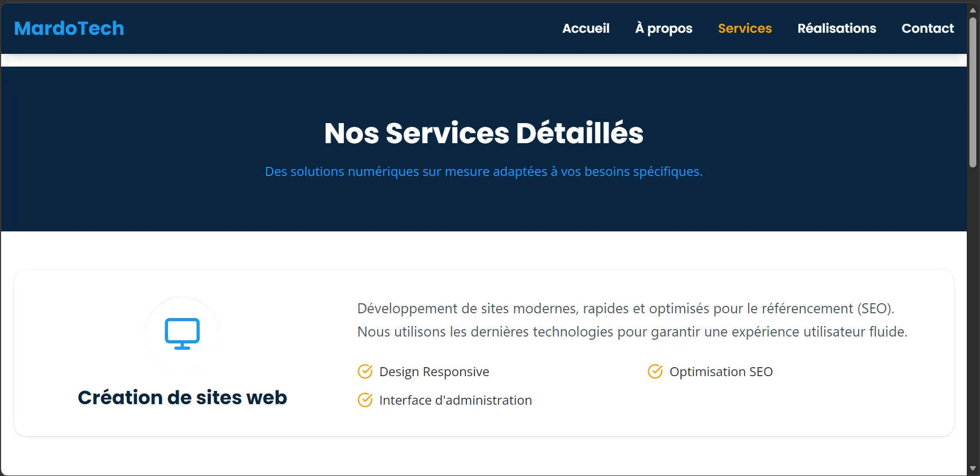The width and height of the screenshot is (980, 476).
Task: Click the checkmark icon beside Interface d'administration
Action: (x=365, y=400)
